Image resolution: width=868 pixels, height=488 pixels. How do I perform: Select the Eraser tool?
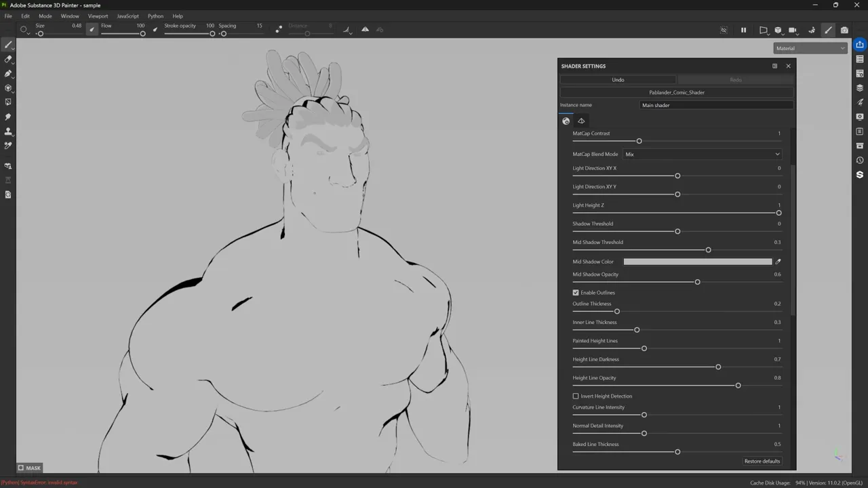click(8, 60)
